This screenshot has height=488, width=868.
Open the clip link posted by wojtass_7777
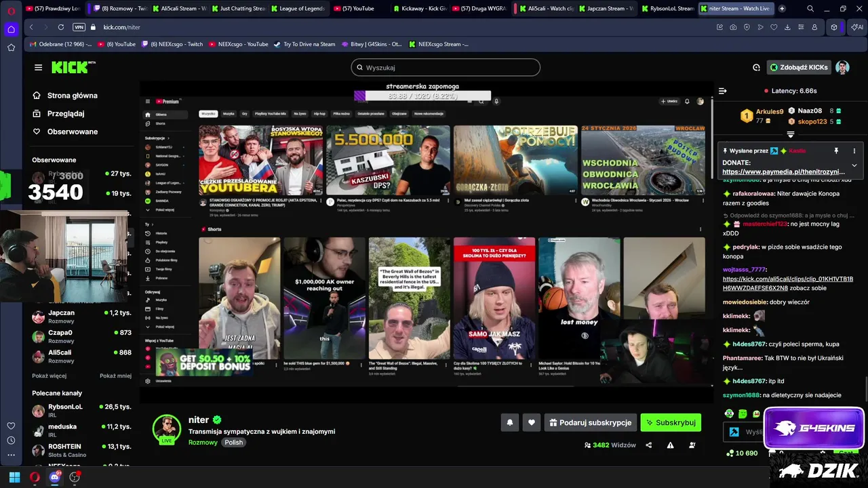(x=788, y=283)
